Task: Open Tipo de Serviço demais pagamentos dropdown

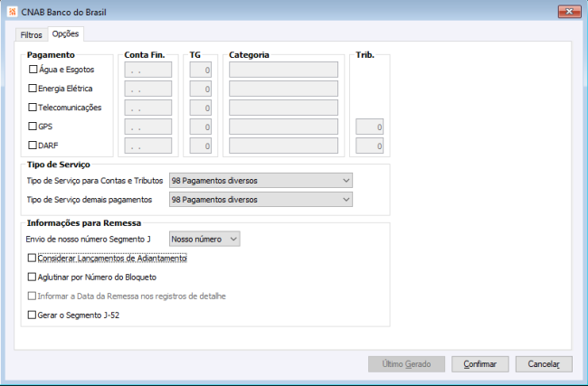Action: tap(261, 200)
